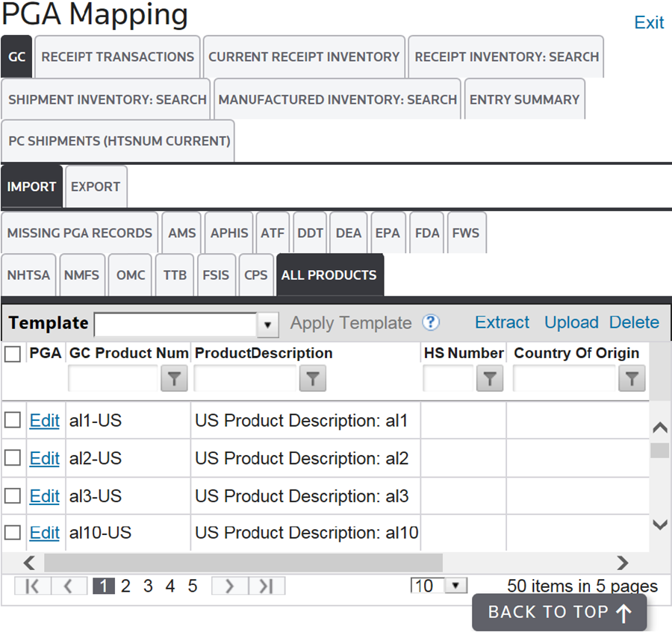Open the page size dropdown
Screen dimensions: 672x632
455,586
